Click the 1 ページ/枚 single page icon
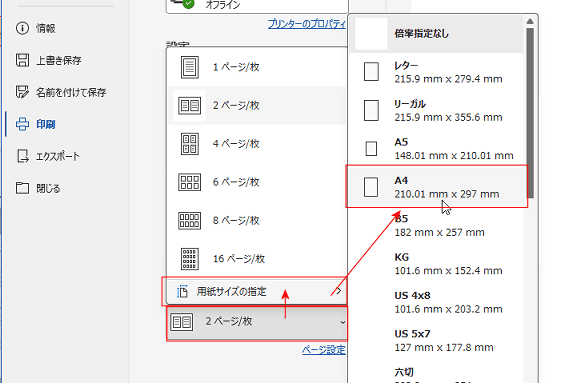561x383 pixels. [x=190, y=67]
